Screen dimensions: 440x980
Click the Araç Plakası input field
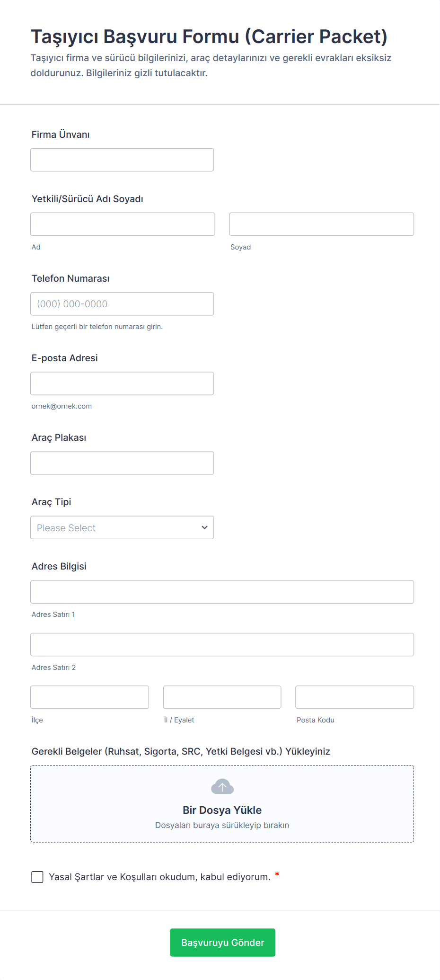[x=122, y=463]
